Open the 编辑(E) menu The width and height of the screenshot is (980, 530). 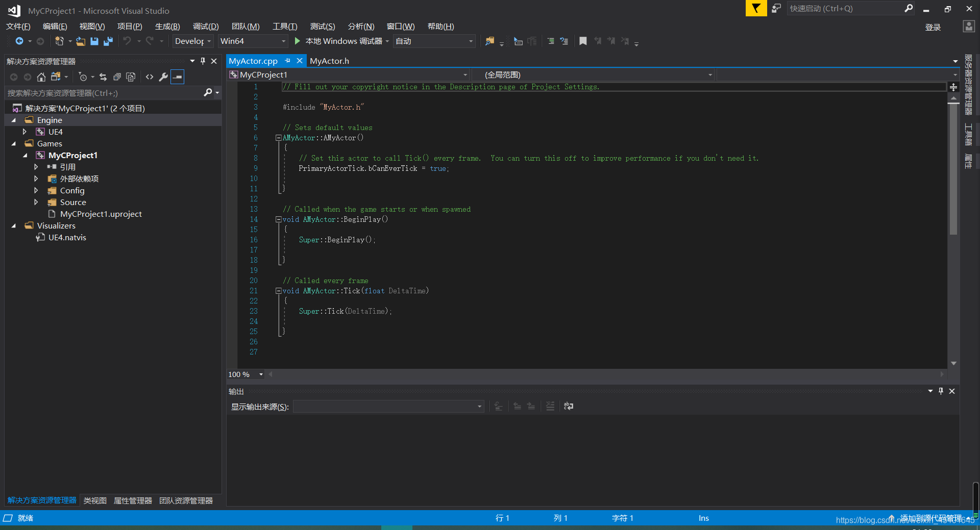point(55,27)
